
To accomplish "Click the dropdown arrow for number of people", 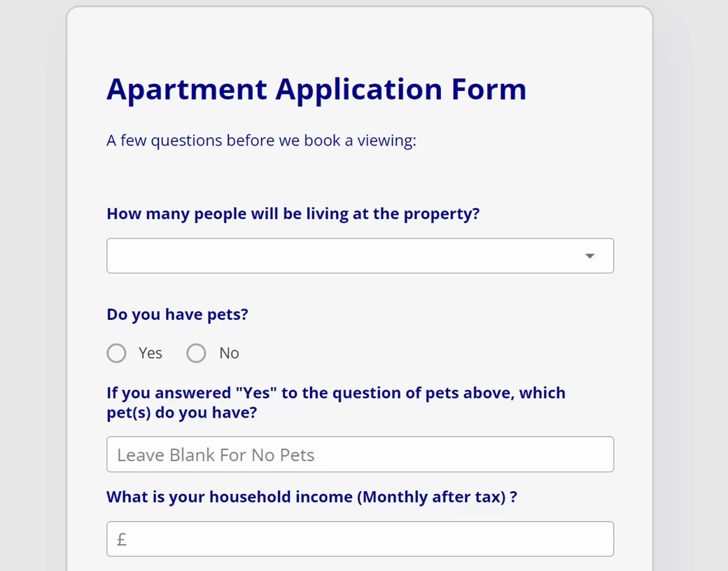I will click(589, 256).
